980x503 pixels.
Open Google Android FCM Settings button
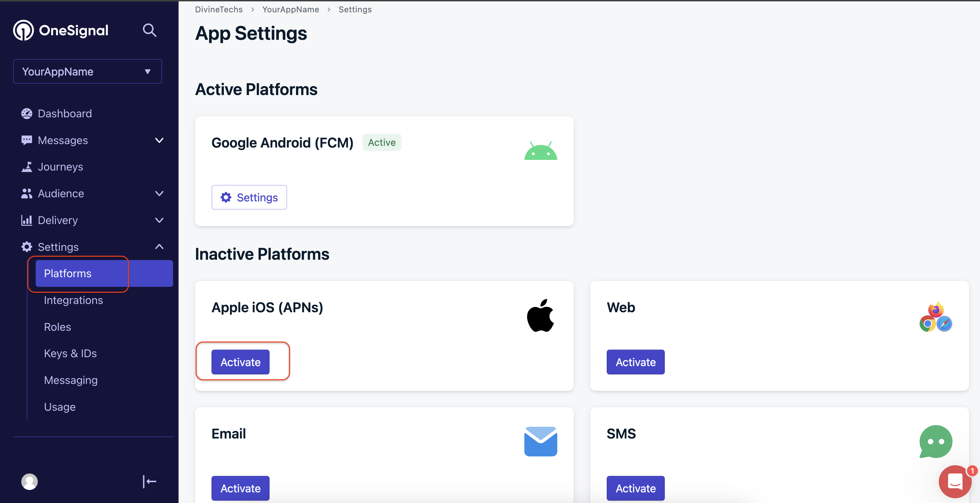249,197
